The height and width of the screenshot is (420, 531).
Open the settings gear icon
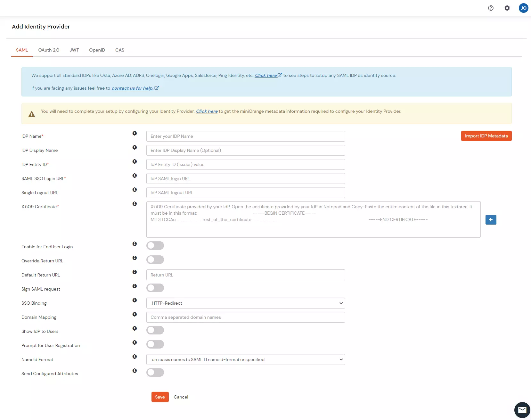(507, 8)
